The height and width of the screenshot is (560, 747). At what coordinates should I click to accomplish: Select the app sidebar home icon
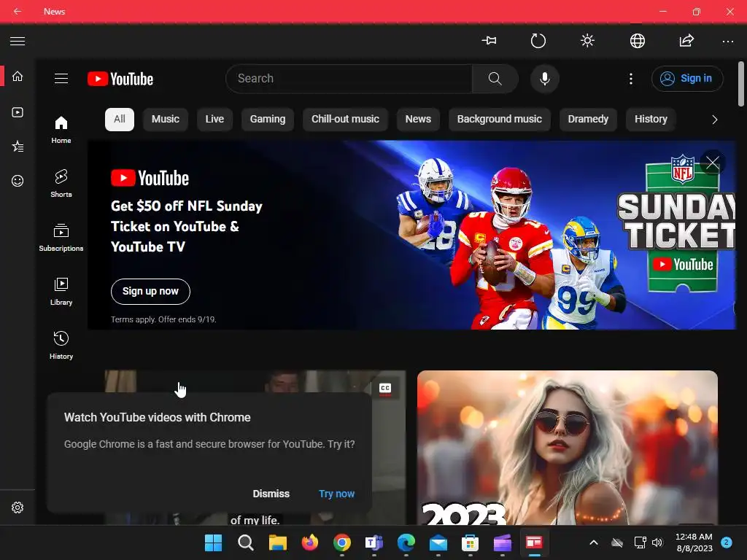[18, 76]
